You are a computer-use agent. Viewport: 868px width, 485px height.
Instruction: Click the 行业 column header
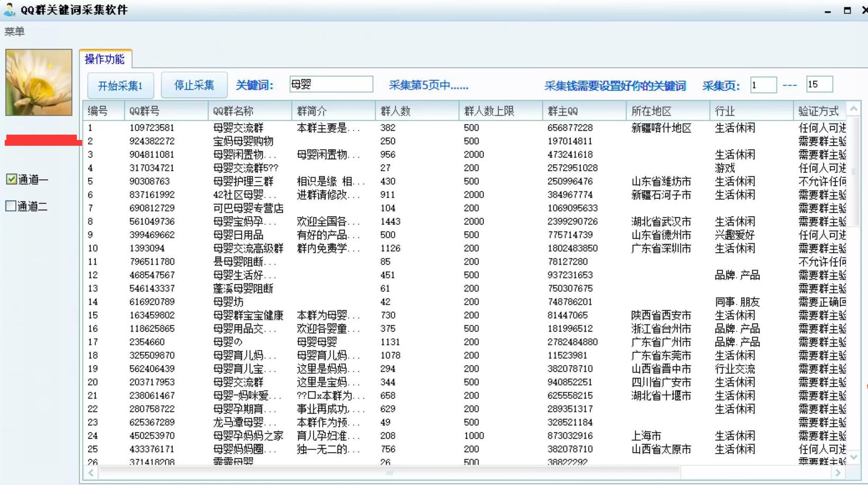752,111
